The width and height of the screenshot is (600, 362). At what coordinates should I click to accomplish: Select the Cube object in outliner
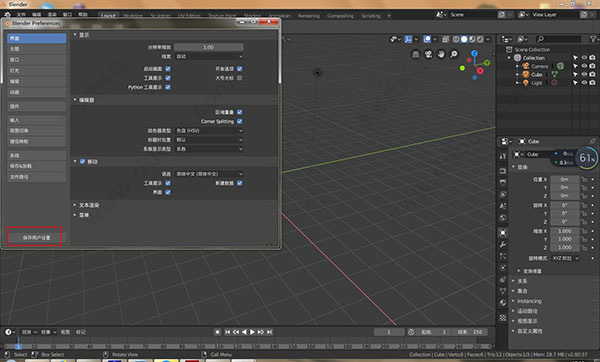tap(536, 74)
